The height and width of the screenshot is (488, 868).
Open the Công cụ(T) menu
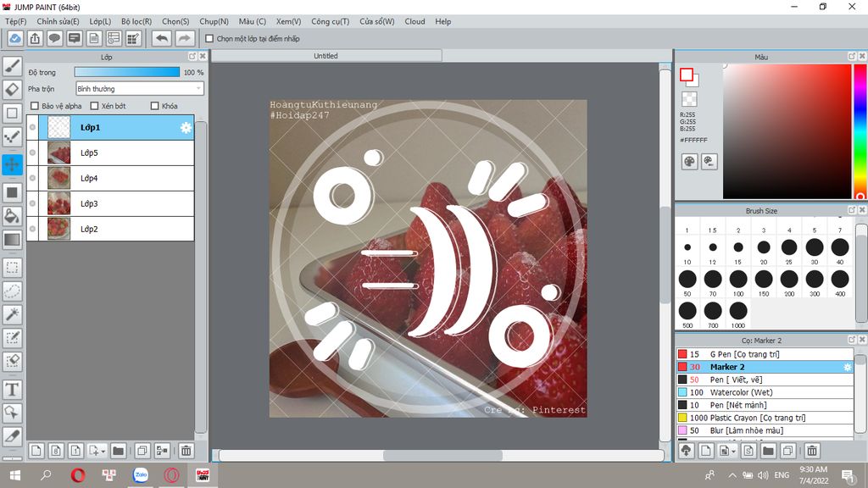(x=330, y=21)
